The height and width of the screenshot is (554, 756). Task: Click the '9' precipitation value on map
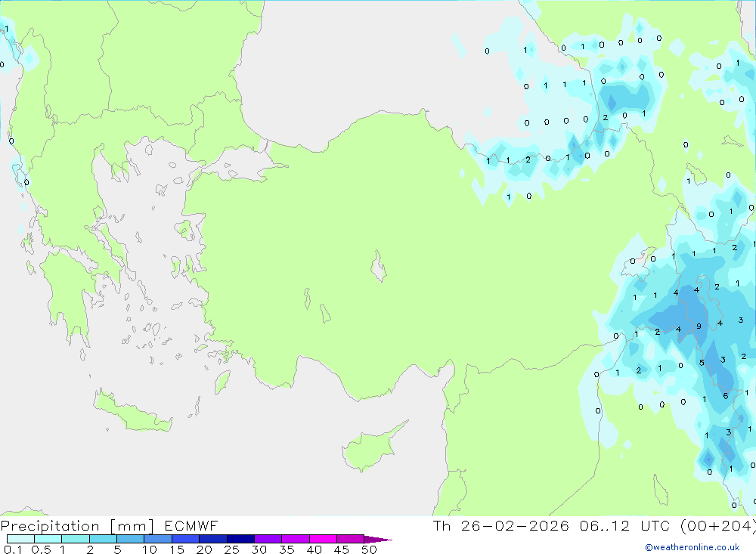coord(699,327)
